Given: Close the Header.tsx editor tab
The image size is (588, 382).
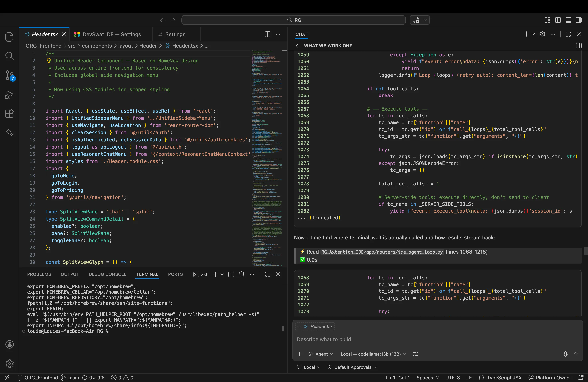Looking at the screenshot, I should [x=64, y=34].
